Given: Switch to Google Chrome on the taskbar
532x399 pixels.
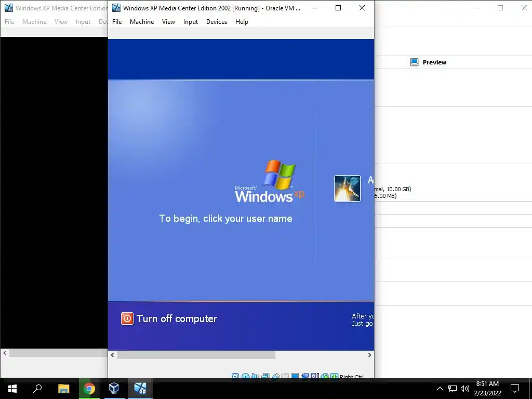Looking at the screenshot, I should pos(89,389).
